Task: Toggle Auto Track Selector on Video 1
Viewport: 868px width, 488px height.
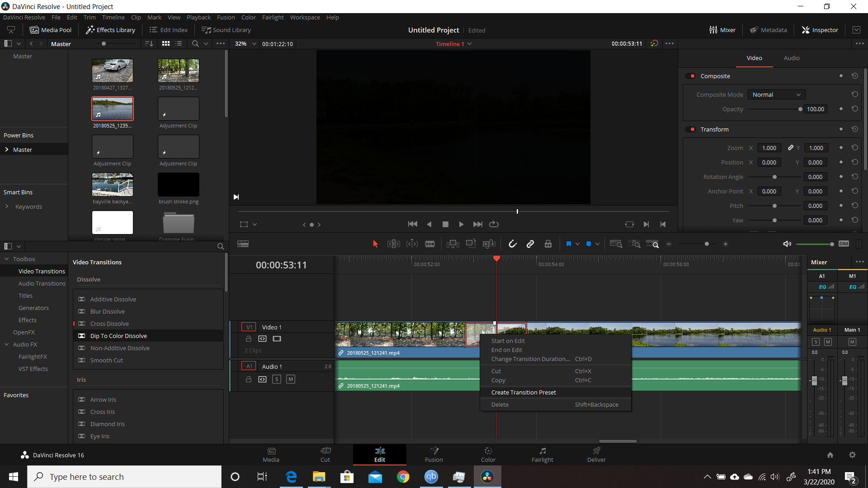Action: tap(262, 339)
